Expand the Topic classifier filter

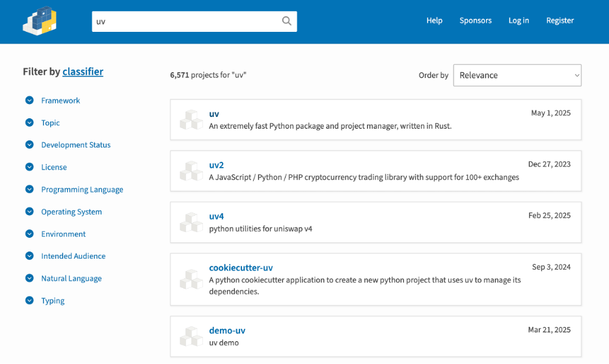click(x=29, y=123)
